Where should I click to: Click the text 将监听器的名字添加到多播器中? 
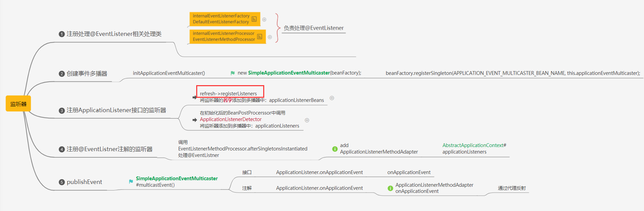(232, 100)
